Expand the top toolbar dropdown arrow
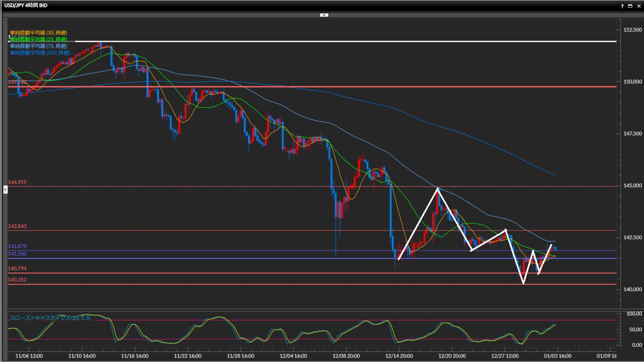 click(x=324, y=15)
